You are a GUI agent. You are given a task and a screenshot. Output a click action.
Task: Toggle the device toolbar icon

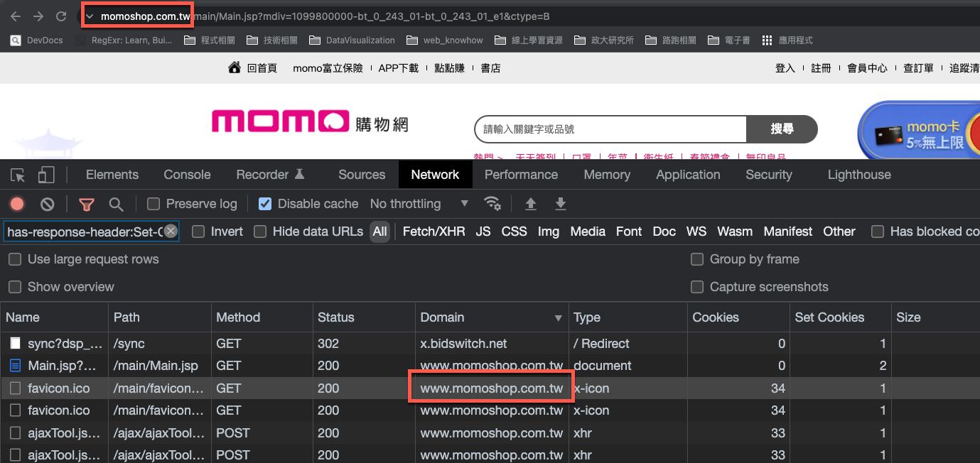click(46, 175)
